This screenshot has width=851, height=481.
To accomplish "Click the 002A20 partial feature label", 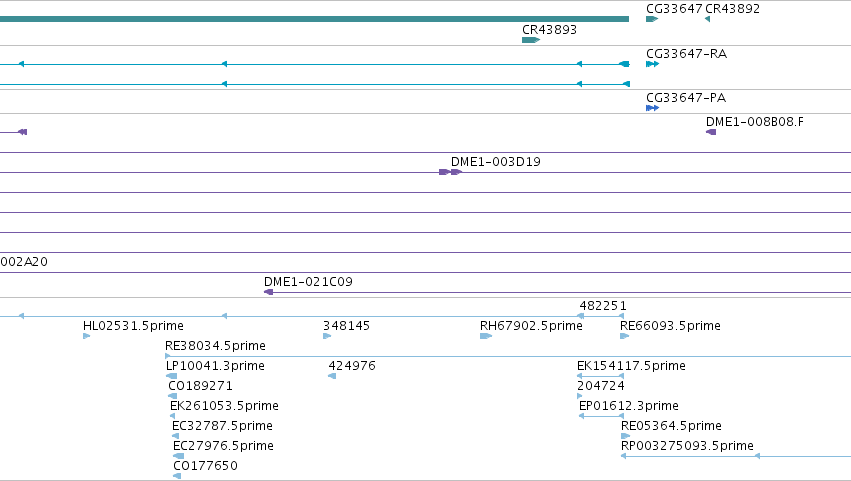I will 24,262.
